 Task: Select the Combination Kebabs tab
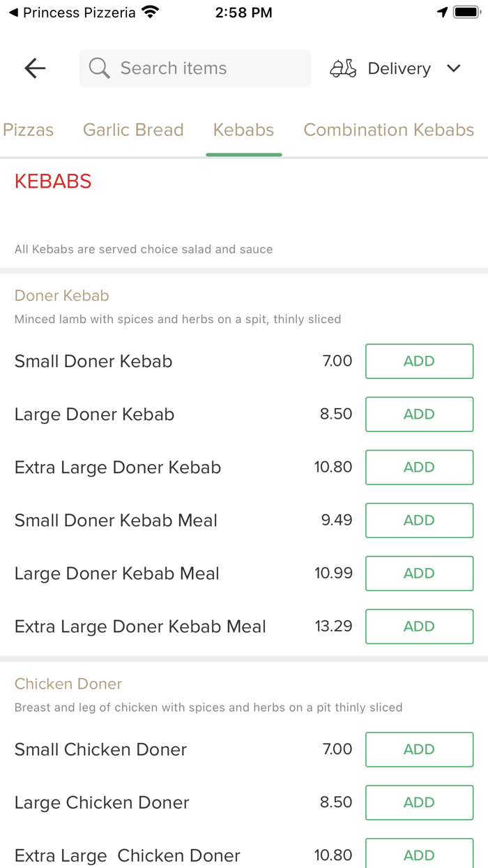pos(388,130)
